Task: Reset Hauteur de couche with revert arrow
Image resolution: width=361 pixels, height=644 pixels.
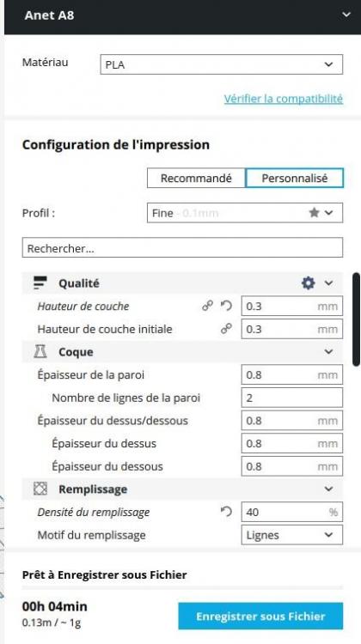Action: pyautogui.click(x=226, y=306)
